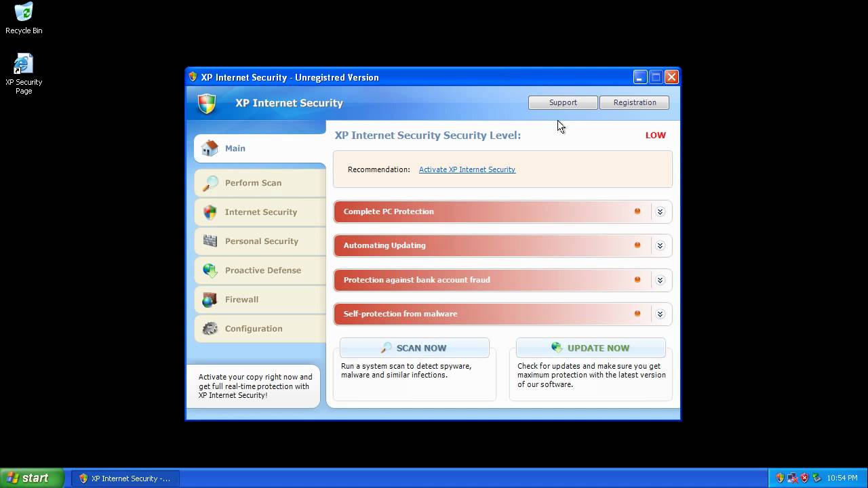The image size is (868, 488).
Task: Click the network disconnected tray icon
Action: [792, 478]
